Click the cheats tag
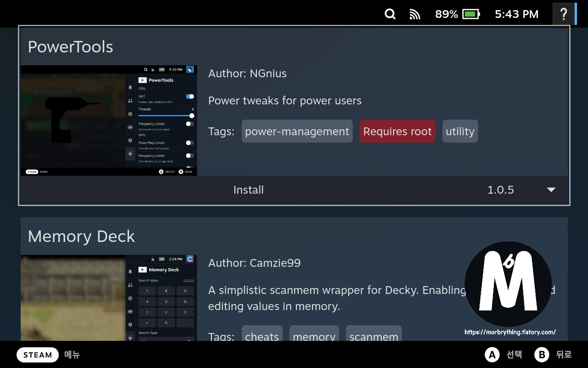The image size is (588, 368). click(262, 334)
